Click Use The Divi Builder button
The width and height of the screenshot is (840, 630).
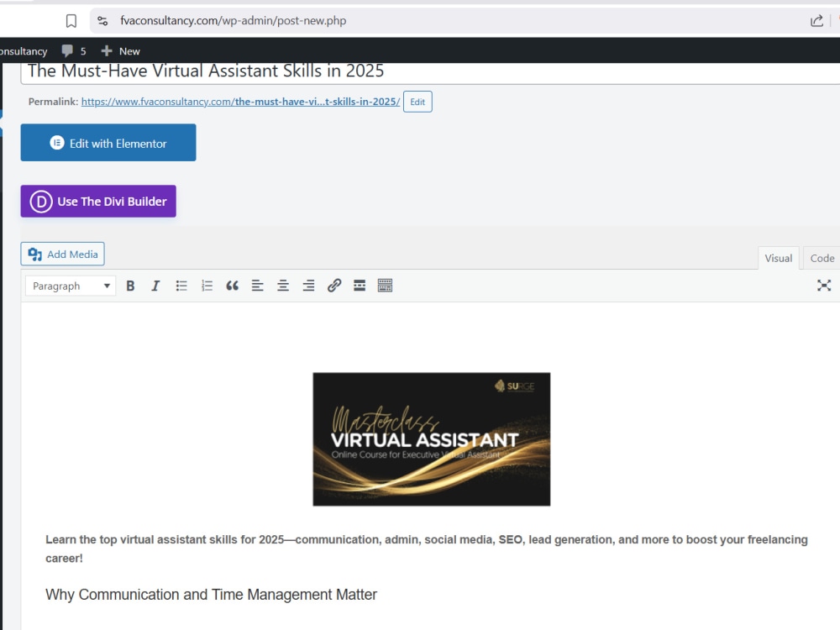98,201
